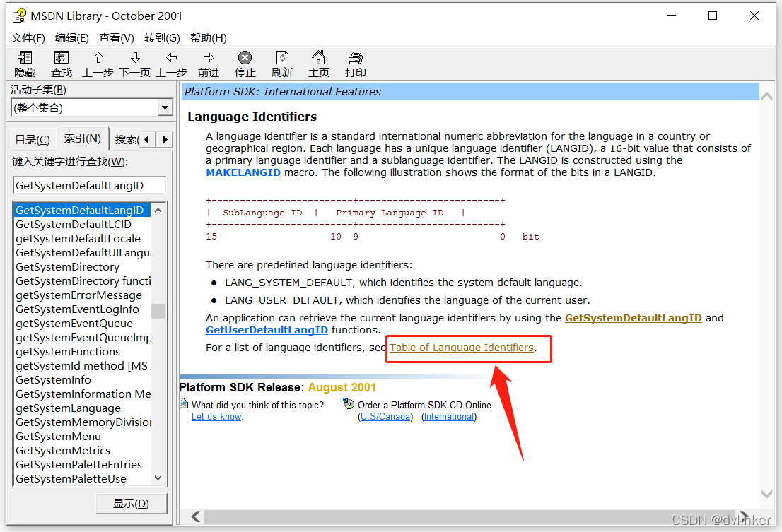
Task: Select GetSystemEventLogInfo in the index list
Action: 82,309
